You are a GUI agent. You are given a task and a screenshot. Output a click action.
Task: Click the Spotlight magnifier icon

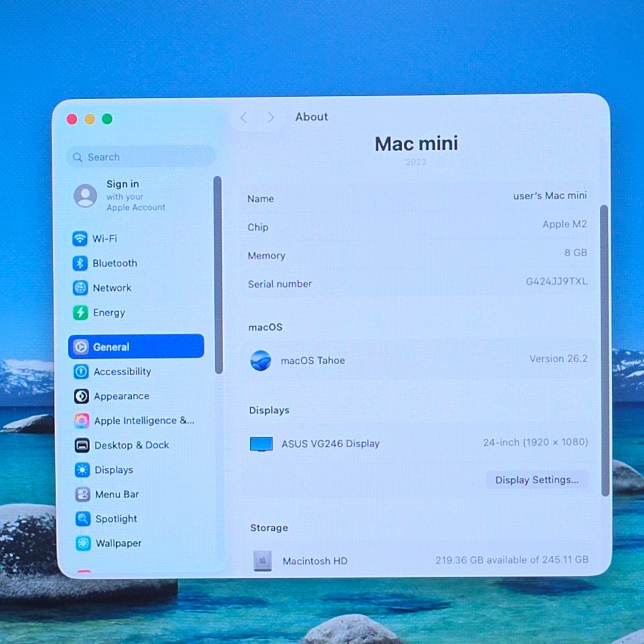tap(83, 519)
